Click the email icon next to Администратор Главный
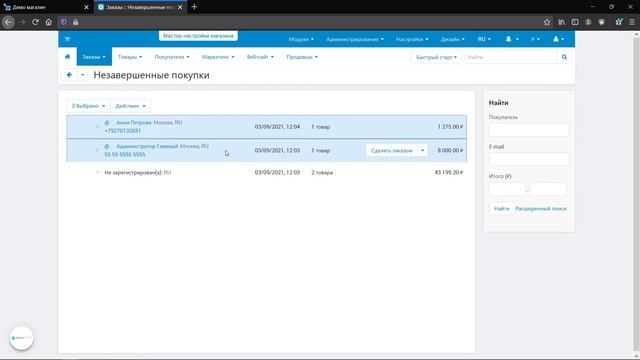The width and height of the screenshot is (640, 360). coord(107,146)
